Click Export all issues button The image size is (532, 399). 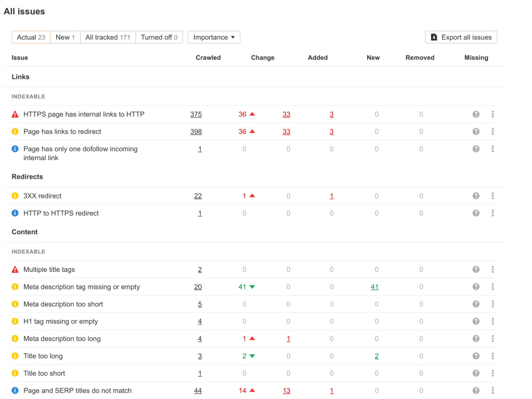(461, 37)
